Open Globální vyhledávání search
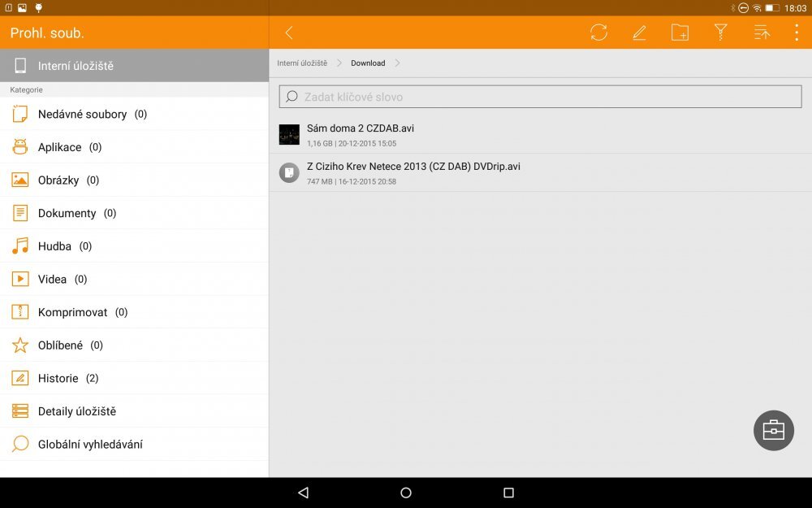Viewport: 812px width, 508px height. tap(92, 444)
